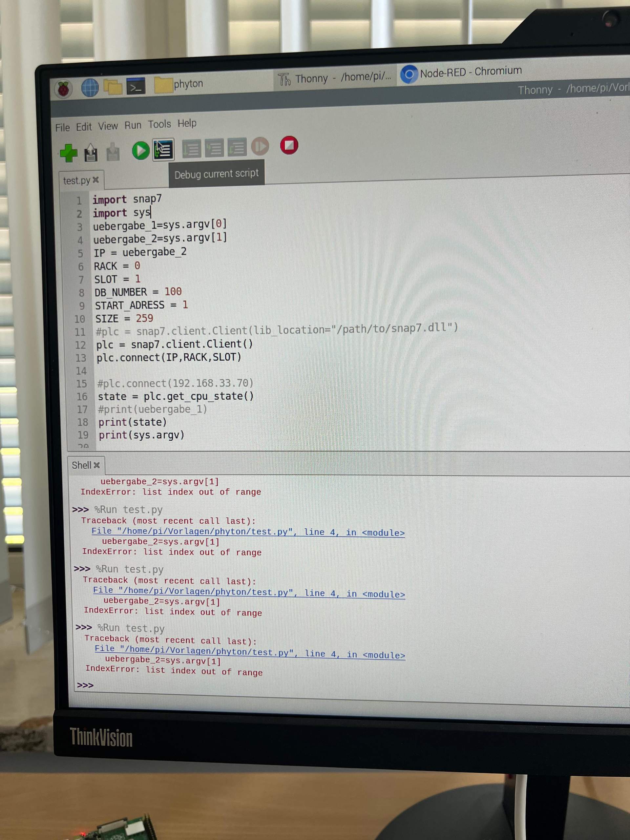This screenshot has height=840, width=630.
Task: Open the Tools menu
Action: (x=160, y=124)
